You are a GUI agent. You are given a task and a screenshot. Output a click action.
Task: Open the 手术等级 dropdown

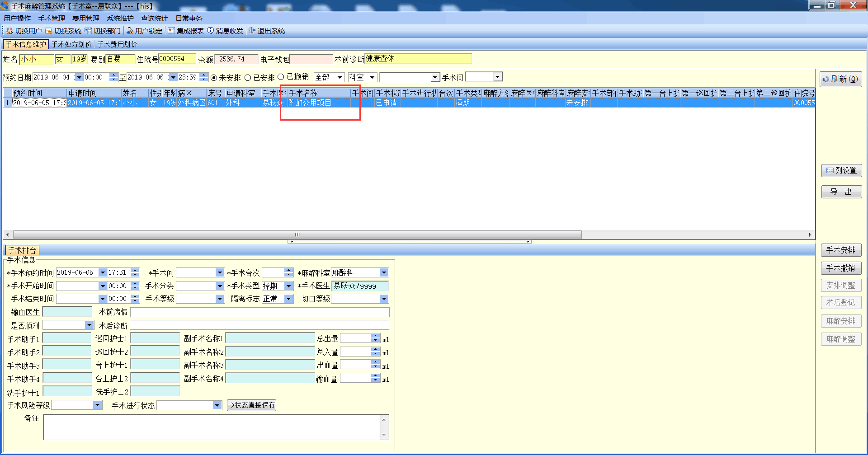pos(220,299)
